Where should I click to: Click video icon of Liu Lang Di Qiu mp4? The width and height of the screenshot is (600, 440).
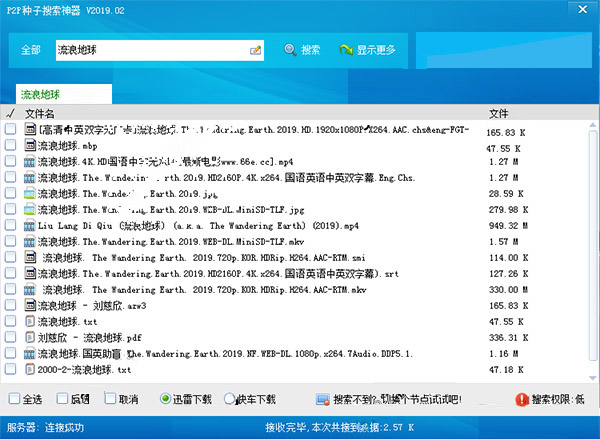(29, 226)
